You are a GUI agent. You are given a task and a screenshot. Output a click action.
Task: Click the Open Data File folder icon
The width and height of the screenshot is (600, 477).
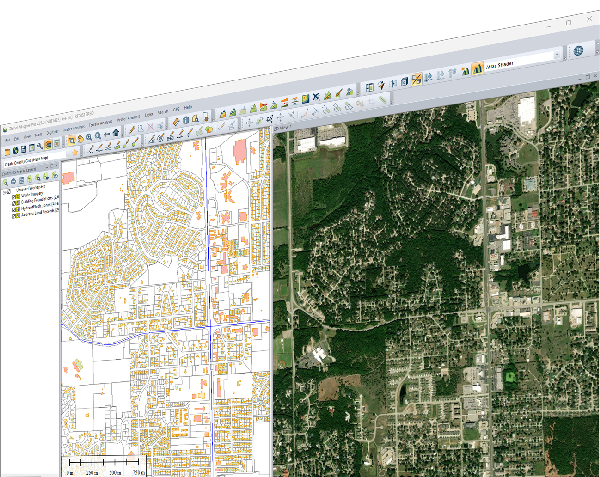click(8, 152)
